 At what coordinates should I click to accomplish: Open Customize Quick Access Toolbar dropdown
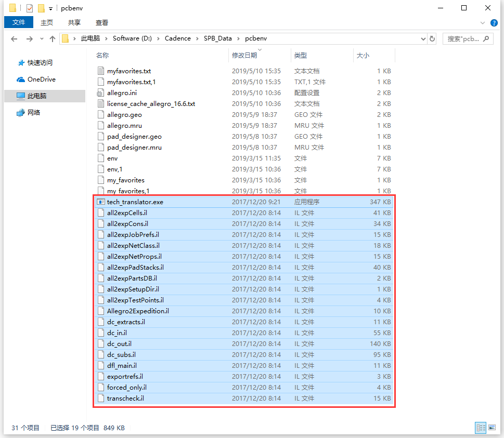pos(50,9)
